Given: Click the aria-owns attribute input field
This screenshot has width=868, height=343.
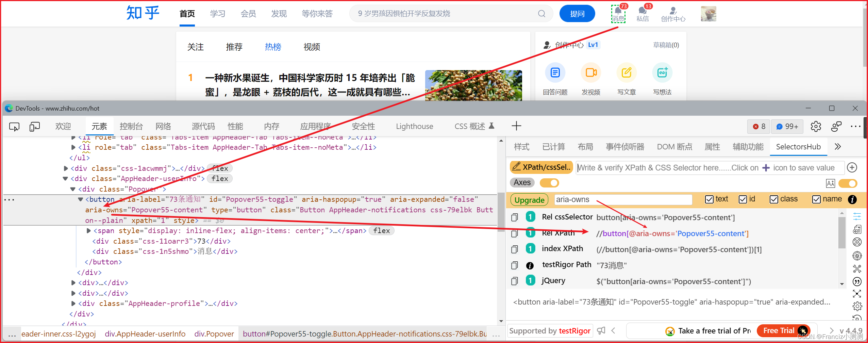Looking at the screenshot, I should coord(623,199).
